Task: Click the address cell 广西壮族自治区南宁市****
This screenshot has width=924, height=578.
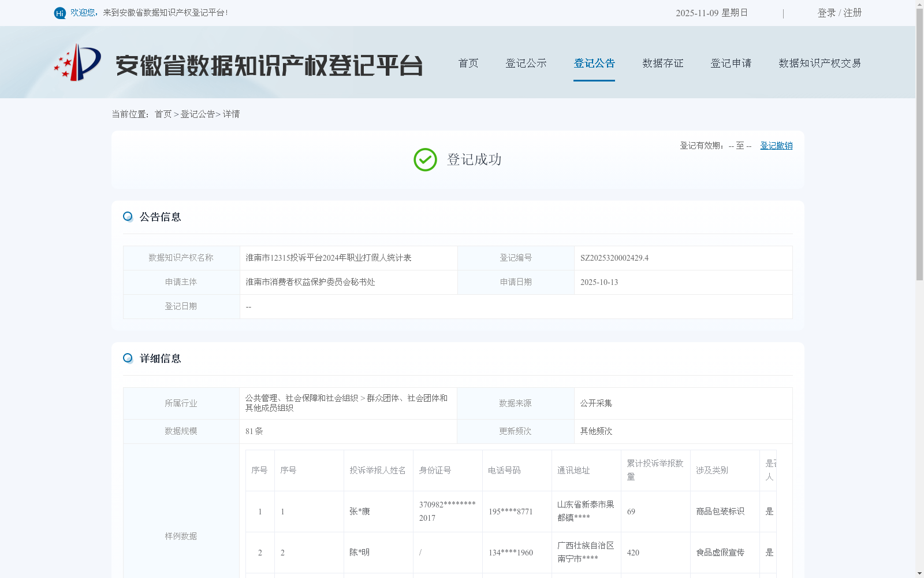Action: (x=586, y=552)
